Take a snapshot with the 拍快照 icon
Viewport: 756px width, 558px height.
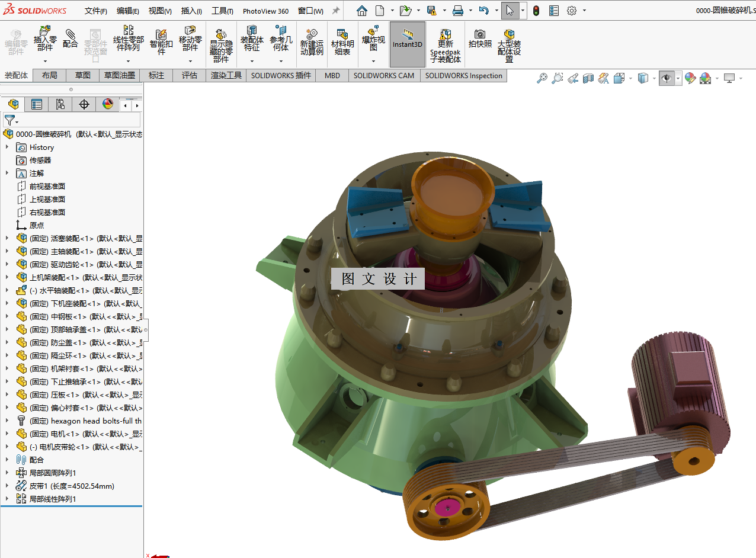480,39
